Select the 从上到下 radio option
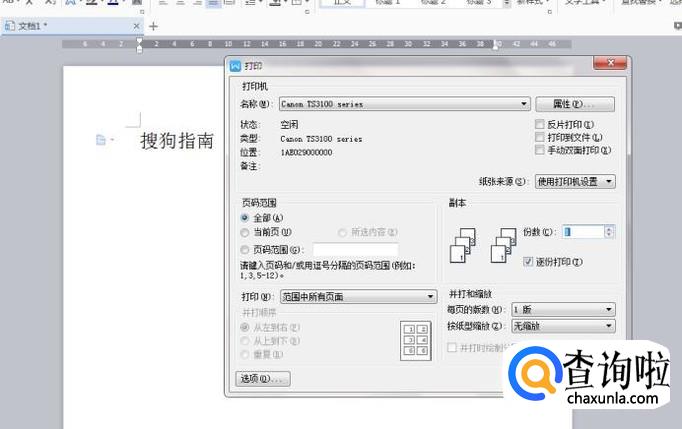This screenshot has width=682, height=429. [245, 341]
